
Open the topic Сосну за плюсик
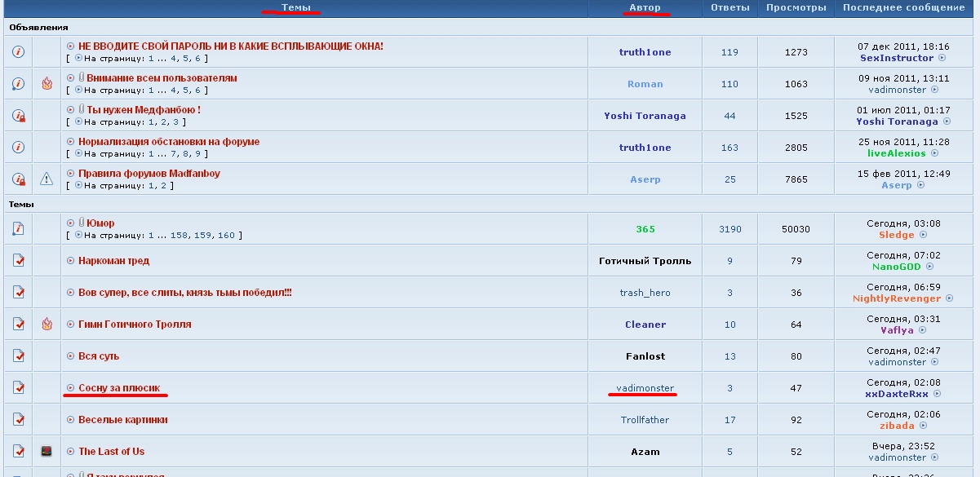tap(119, 388)
